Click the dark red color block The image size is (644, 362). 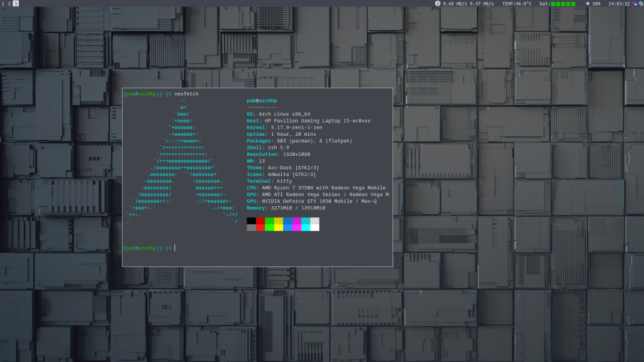point(260,221)
